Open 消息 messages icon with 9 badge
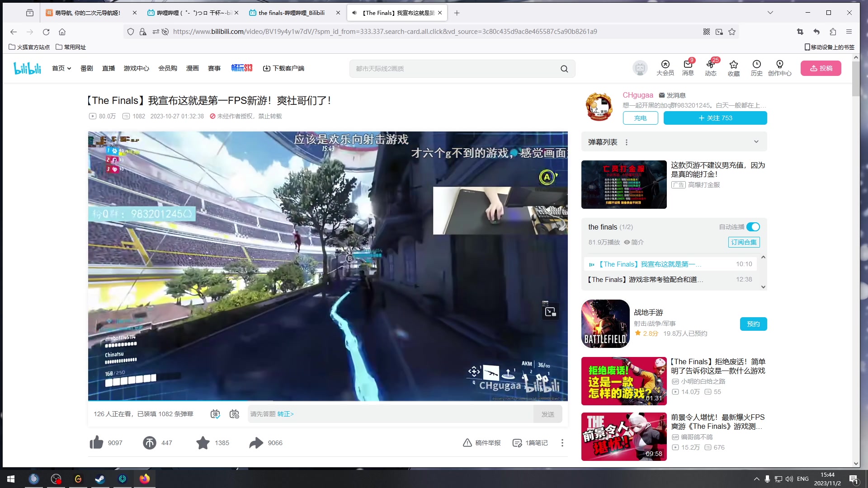 pyautogui.click(x=688, y=68)
